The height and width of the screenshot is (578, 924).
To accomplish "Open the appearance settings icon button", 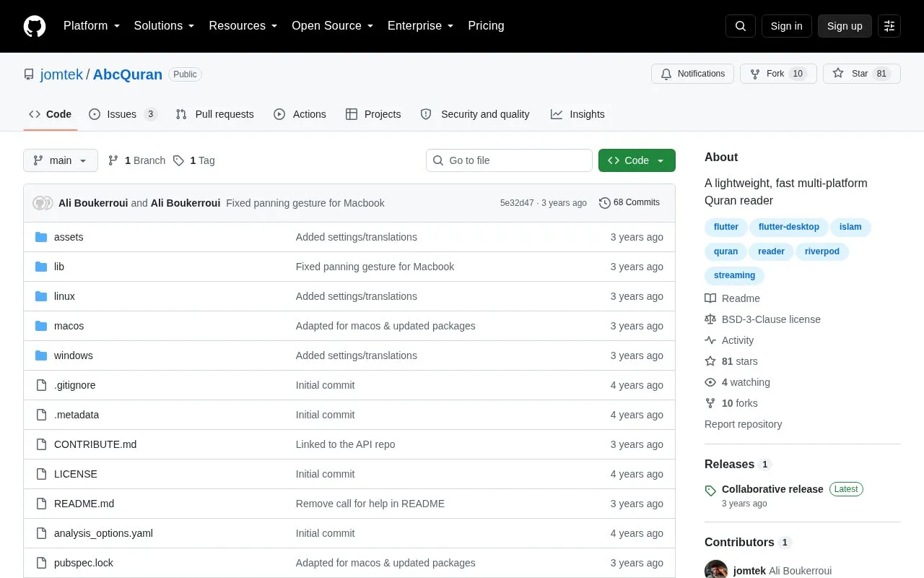I will [x=889, y=26].
